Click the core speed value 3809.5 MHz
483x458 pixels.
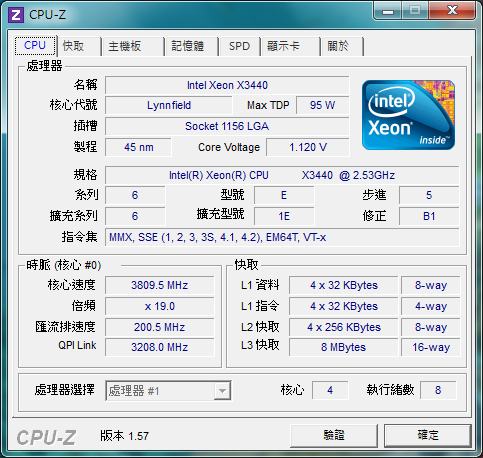click(x=160, y=285)
